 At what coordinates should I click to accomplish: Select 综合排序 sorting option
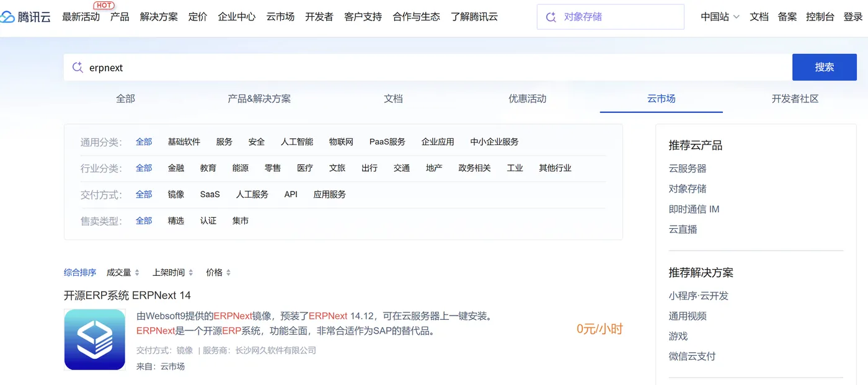(80, 273)
